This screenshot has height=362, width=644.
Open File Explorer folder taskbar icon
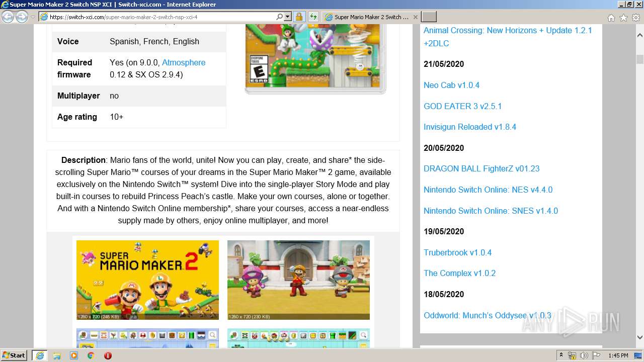pos(57,355)
